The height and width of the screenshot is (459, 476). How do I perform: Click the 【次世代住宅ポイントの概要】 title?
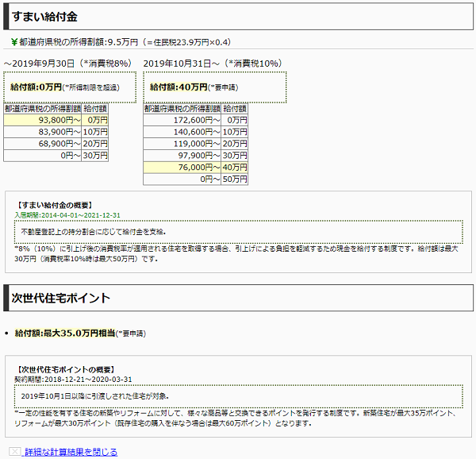coord(65,370)
